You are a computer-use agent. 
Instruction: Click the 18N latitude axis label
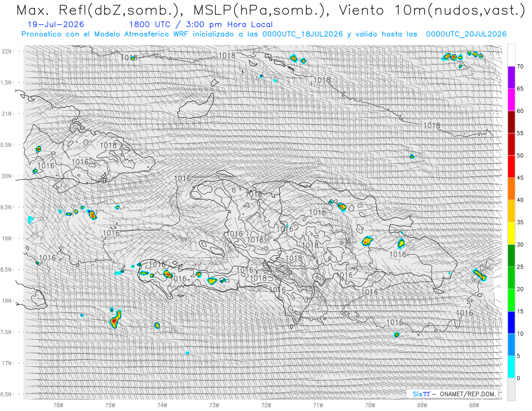point(7,301)
